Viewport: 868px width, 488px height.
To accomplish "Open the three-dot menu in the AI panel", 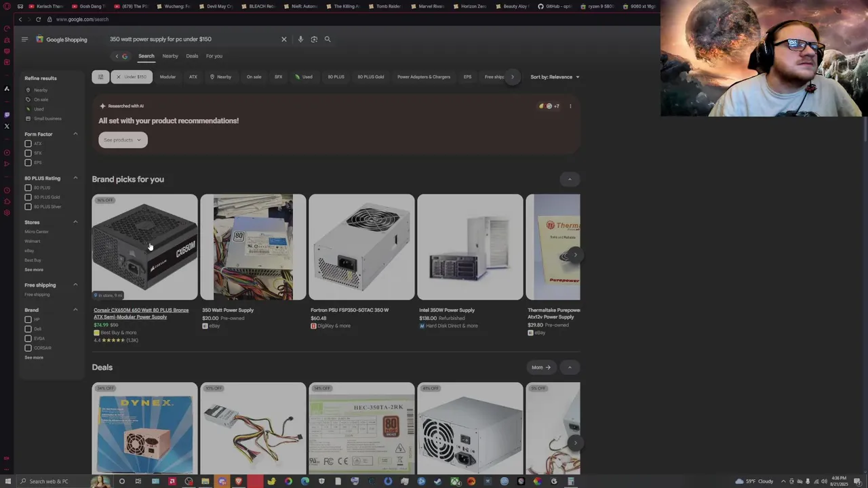I will tap(570, 106).
